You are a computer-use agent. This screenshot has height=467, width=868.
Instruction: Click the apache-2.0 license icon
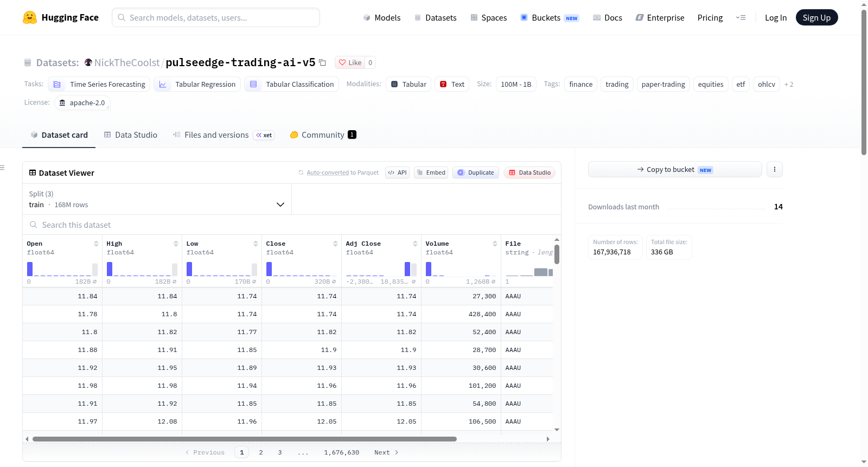62,103
